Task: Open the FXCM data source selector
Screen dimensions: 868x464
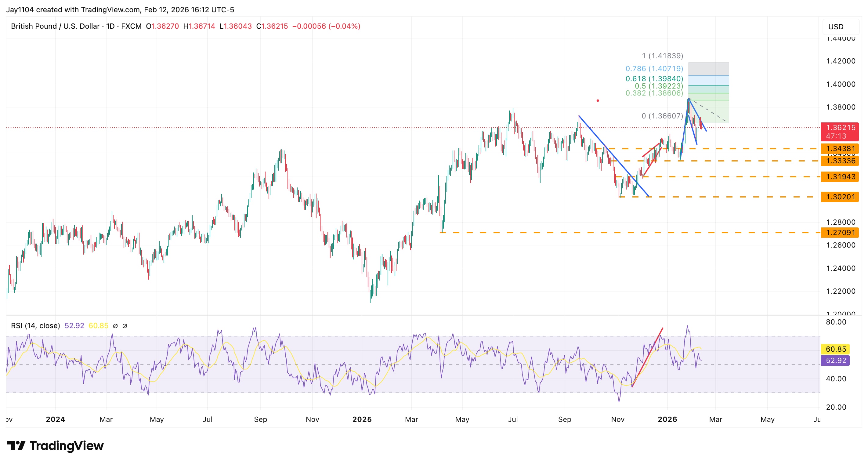Action: (132, 26)
